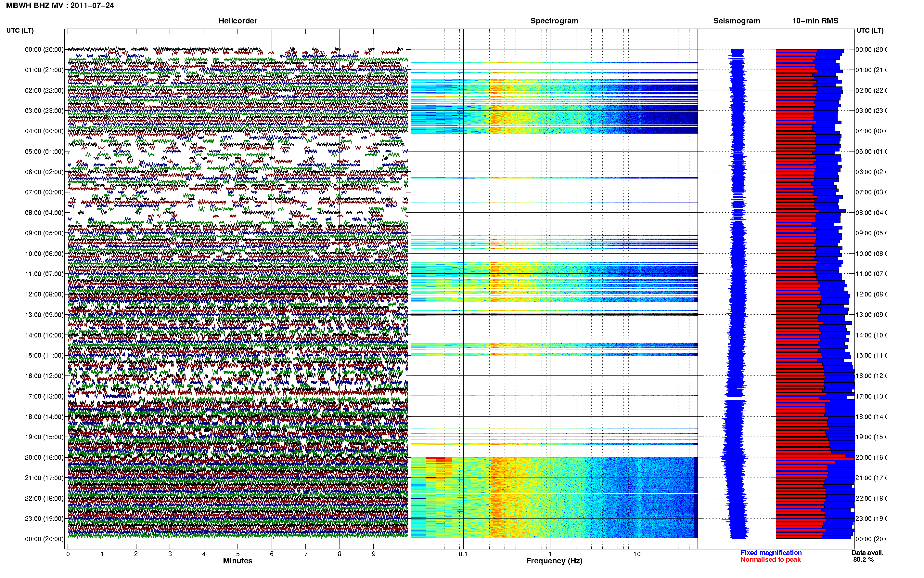The width and height of the screenshot is (924, 578).
Task: Select the left time label '07:00 (03:00)'
Action: click(x=44, y=192)
